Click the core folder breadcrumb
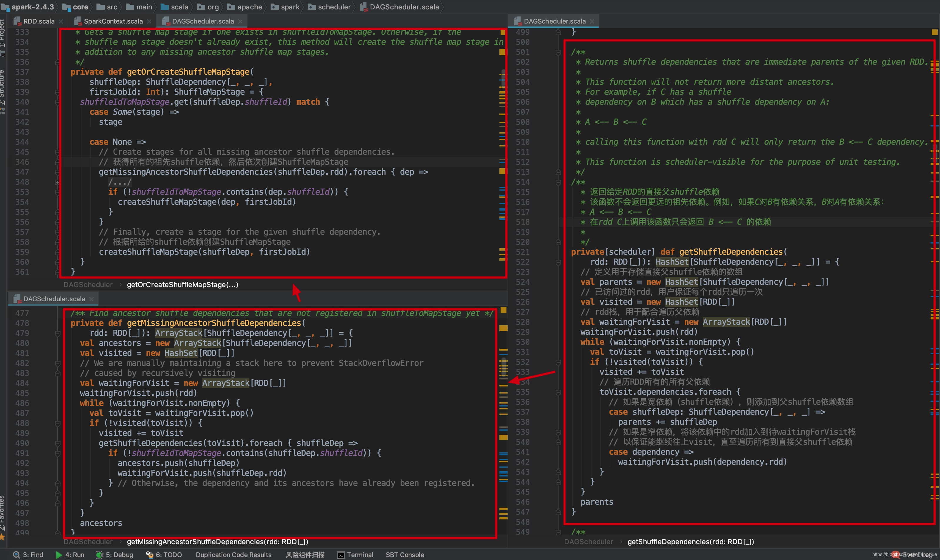 [76, 7]
